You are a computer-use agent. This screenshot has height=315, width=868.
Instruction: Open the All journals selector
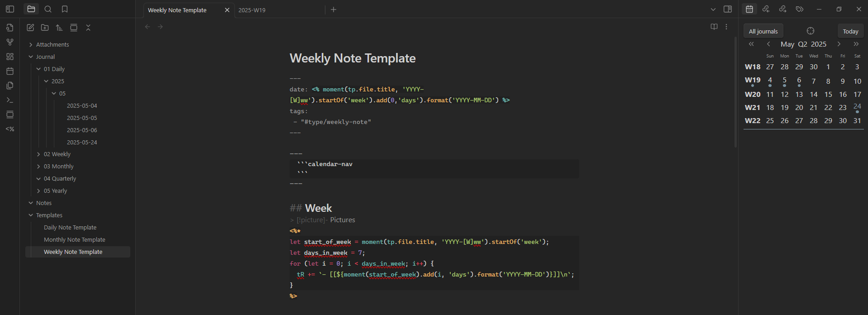click(763, 31)
